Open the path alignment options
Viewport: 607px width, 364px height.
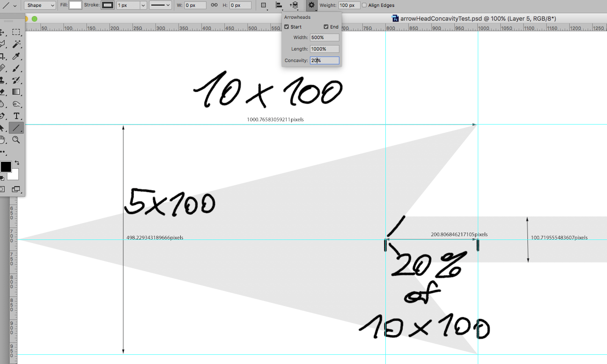coord(279,5)
